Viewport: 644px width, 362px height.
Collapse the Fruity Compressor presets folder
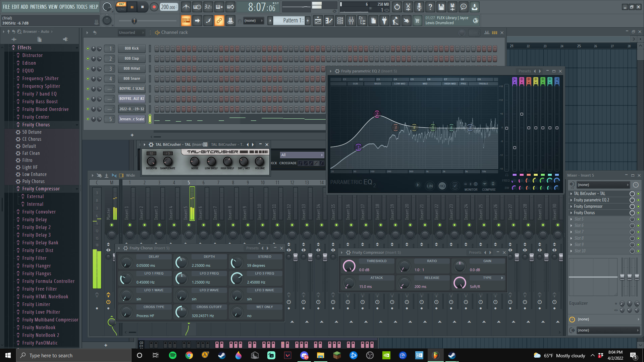click(76, 189)
